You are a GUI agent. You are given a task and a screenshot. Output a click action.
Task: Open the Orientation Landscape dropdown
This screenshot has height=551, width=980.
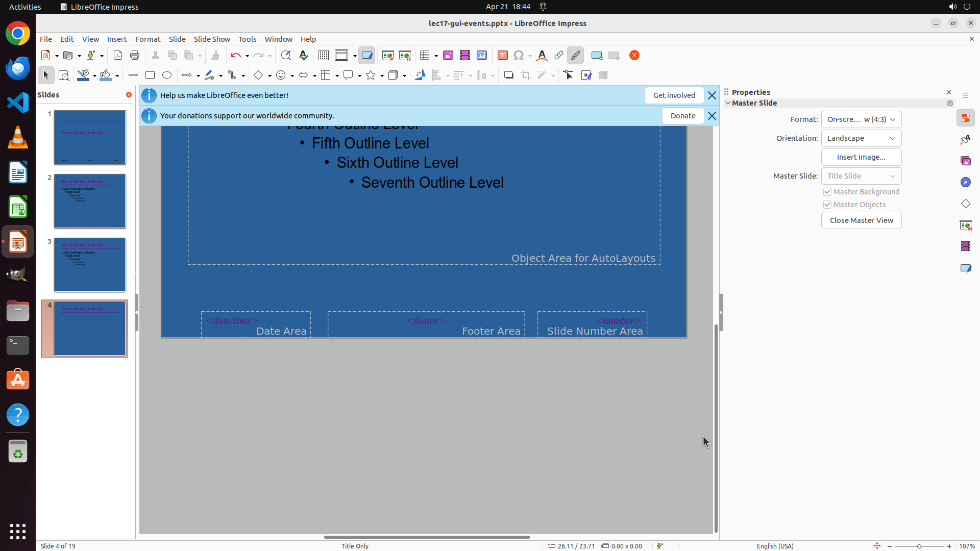pyautogui.click(x=861, y=138)
